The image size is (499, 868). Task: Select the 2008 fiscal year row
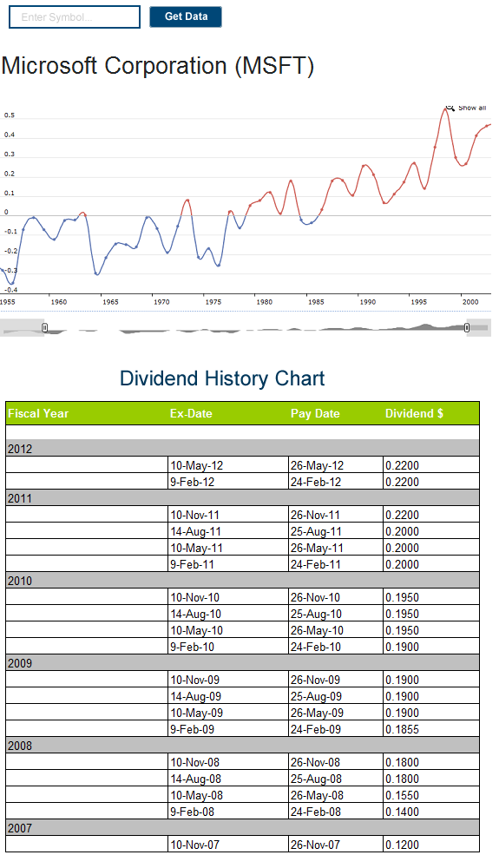(242, 746)
